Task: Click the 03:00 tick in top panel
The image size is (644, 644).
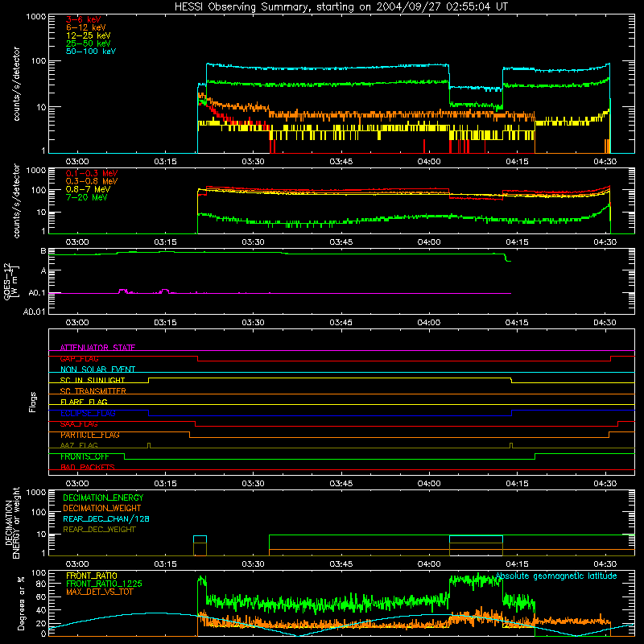Action: tap(77, 162)
